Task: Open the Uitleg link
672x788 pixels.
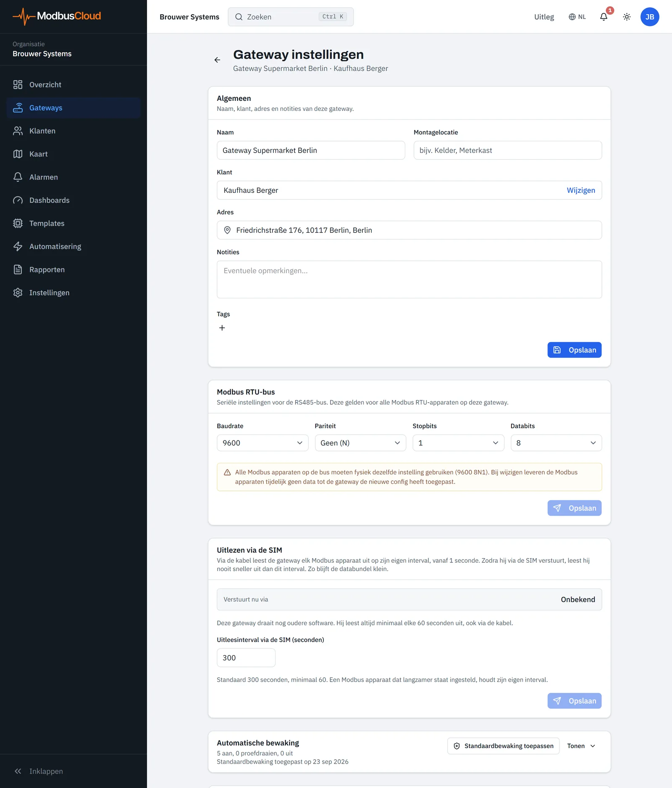Action: (544, 17)
